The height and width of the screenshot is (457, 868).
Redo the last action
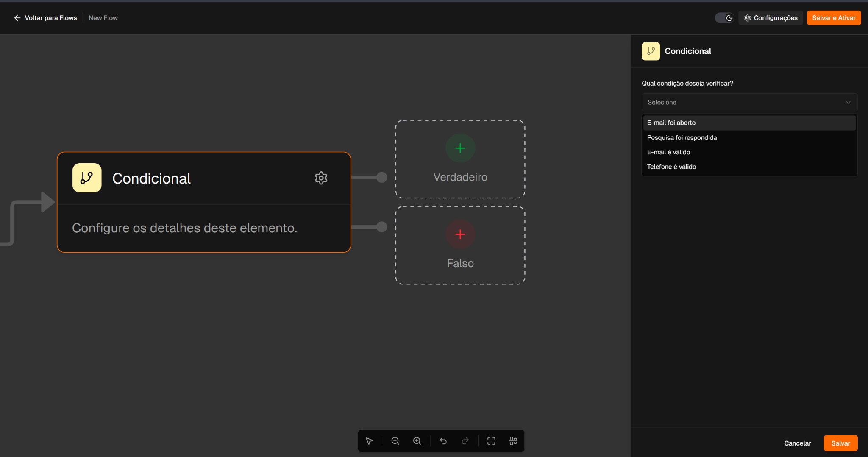click(x=465, y=441)
